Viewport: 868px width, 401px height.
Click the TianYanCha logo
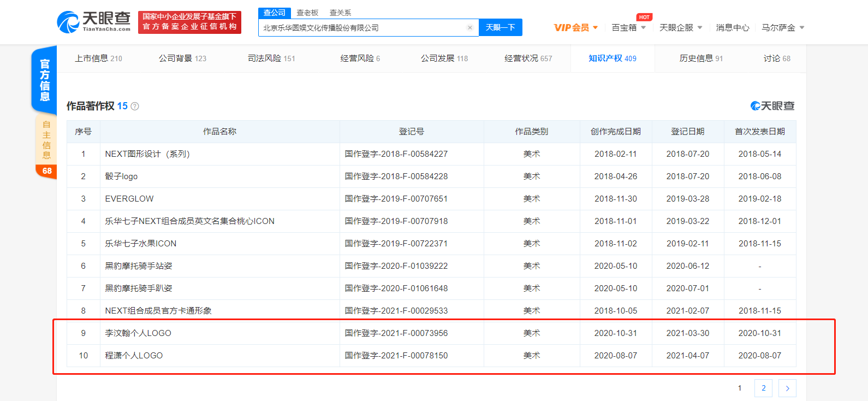pyautogui.click(x=94, y=22)
